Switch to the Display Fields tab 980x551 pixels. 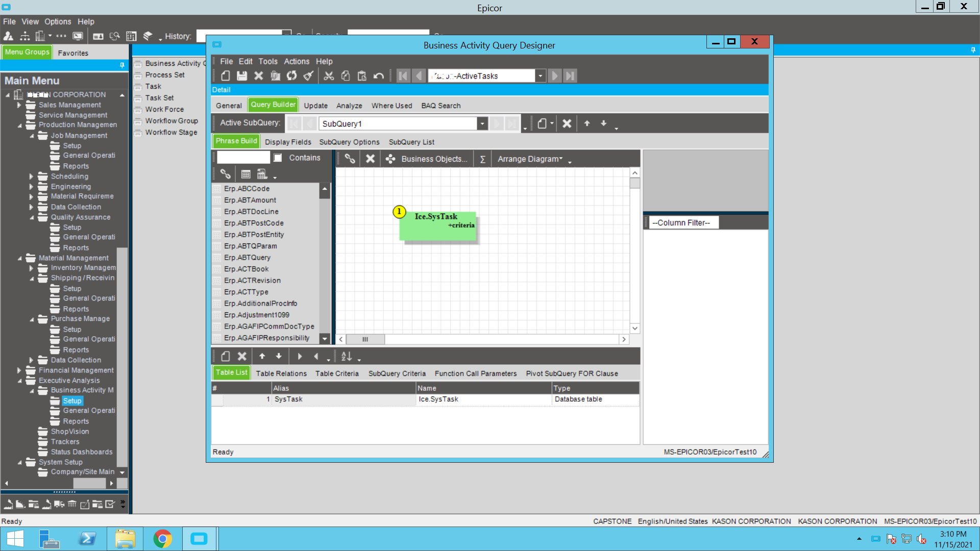(x=288, y=142)
